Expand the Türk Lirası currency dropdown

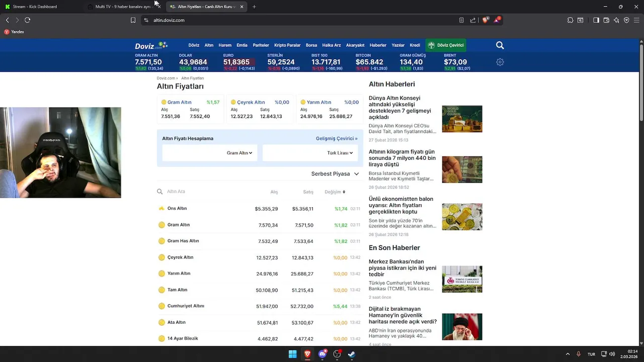(x=340, y=153)
